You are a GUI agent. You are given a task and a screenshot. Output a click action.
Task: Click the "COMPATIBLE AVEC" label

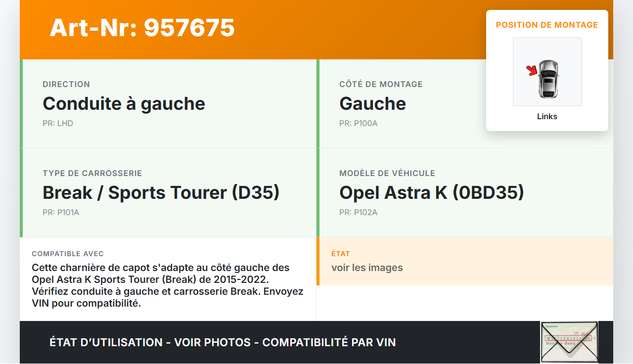click(x=68, y=254)
